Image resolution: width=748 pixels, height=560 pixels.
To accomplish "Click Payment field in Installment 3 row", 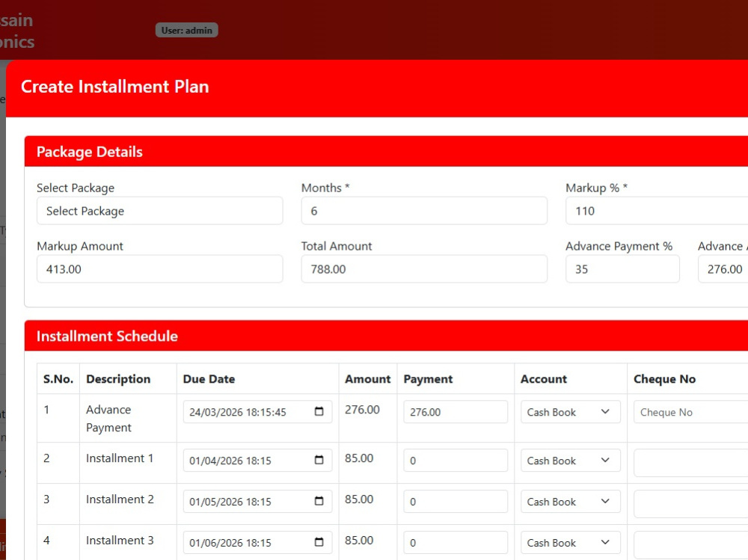I will click(x=456, y=542).
